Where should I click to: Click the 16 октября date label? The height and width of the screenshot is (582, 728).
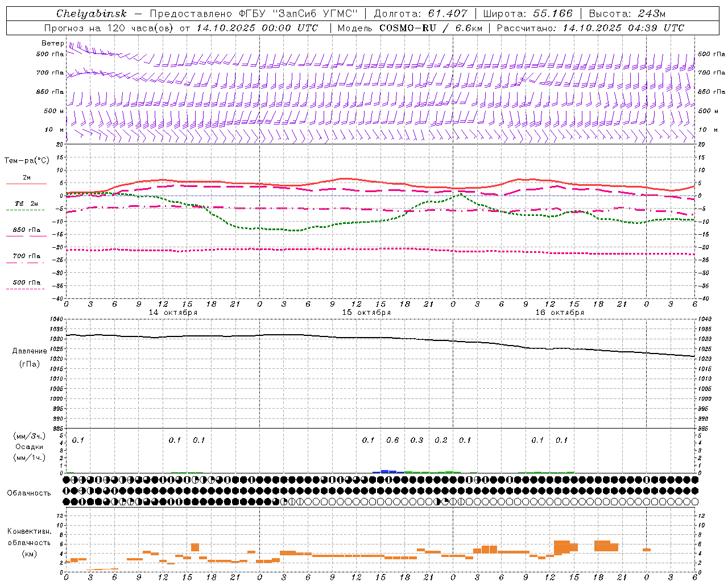[x=560, y=313]
